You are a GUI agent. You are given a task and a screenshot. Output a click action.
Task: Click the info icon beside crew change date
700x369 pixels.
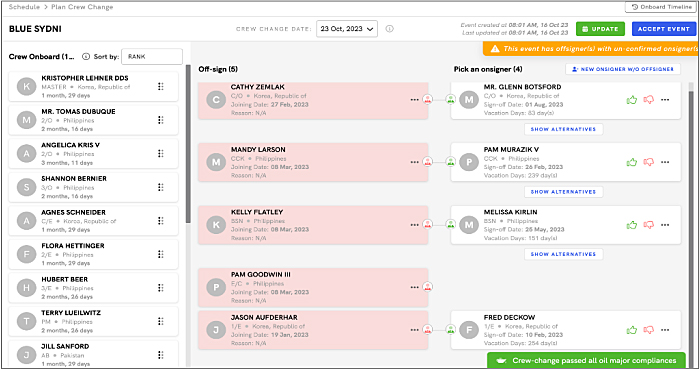(389, 29)
